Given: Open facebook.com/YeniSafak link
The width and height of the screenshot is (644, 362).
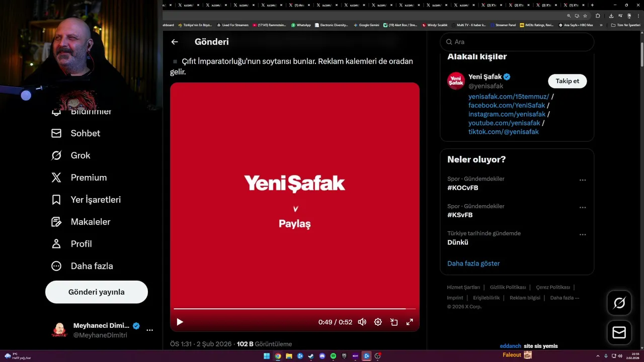Looking at the screenshot, I should [x=507, y=105].
